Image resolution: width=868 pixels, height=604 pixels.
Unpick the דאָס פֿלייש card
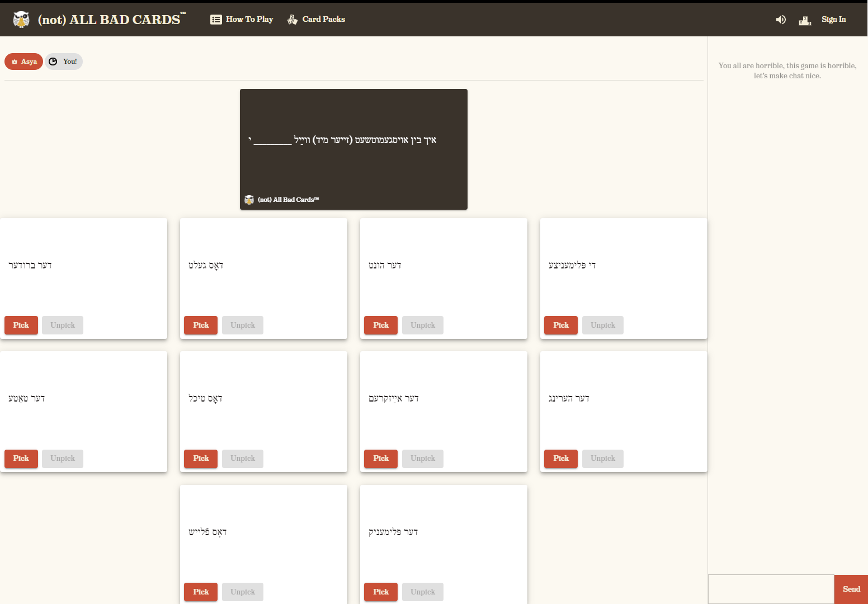[x=243, y=592]
